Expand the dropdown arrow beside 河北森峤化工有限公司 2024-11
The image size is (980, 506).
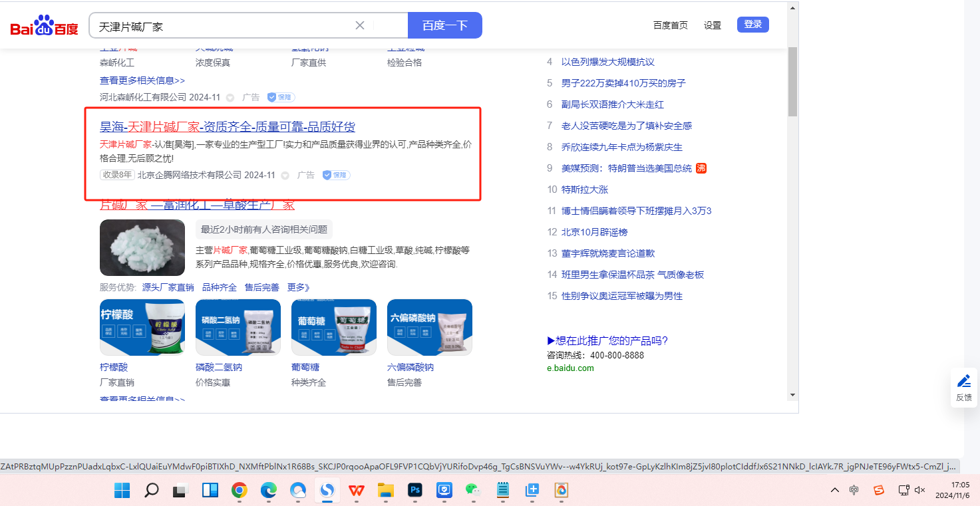tap(230, 98)
